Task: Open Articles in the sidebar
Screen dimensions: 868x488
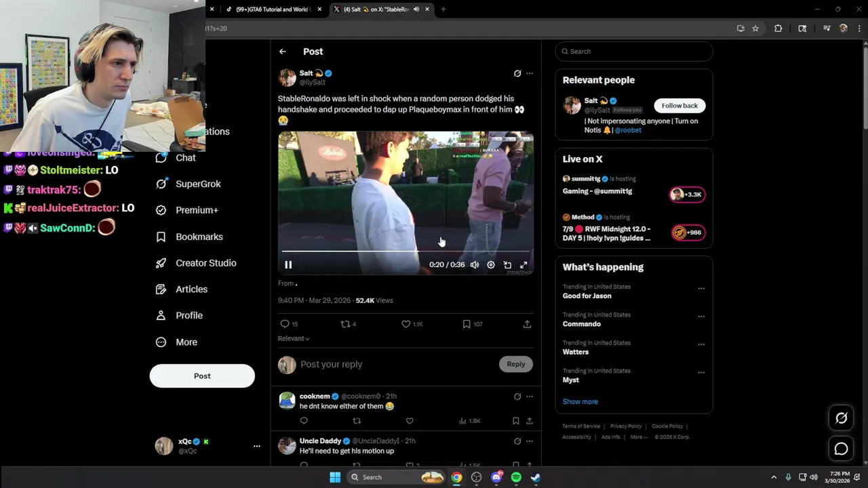Action: pyautogui.click(x=182, y=289)
